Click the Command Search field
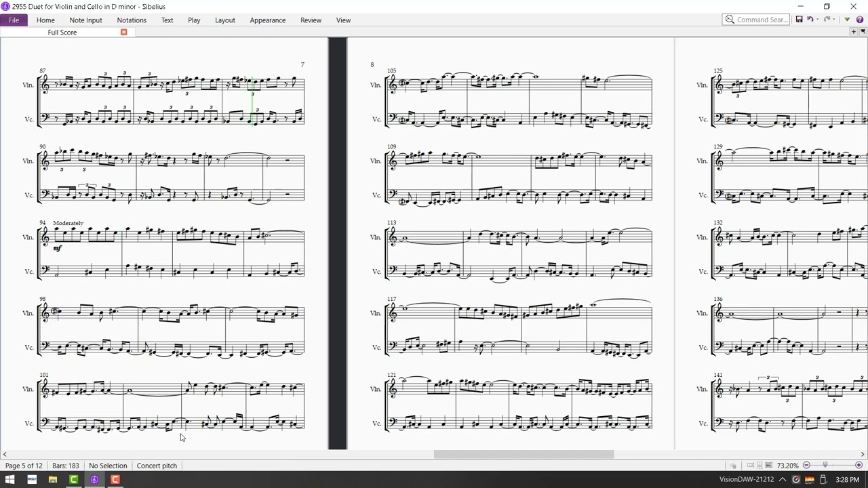Viewport: 868px width, 488px height. click(x=756, y=20)
